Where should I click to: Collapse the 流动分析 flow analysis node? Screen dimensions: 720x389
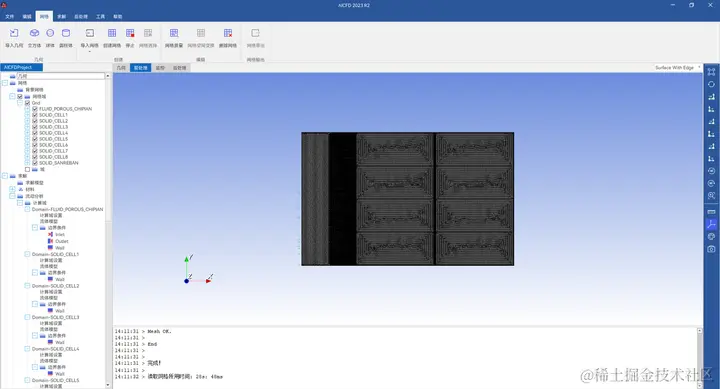coord(12,196)
